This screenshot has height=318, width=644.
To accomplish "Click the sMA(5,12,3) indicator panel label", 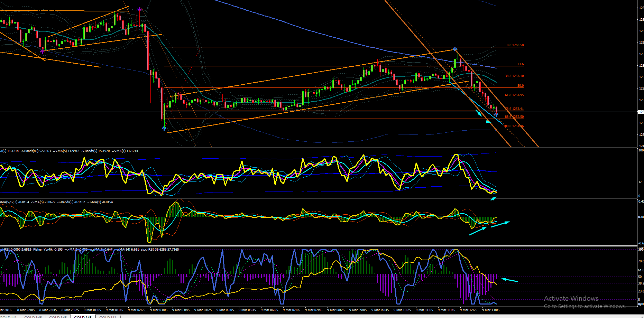I will (x=56, y=202).
